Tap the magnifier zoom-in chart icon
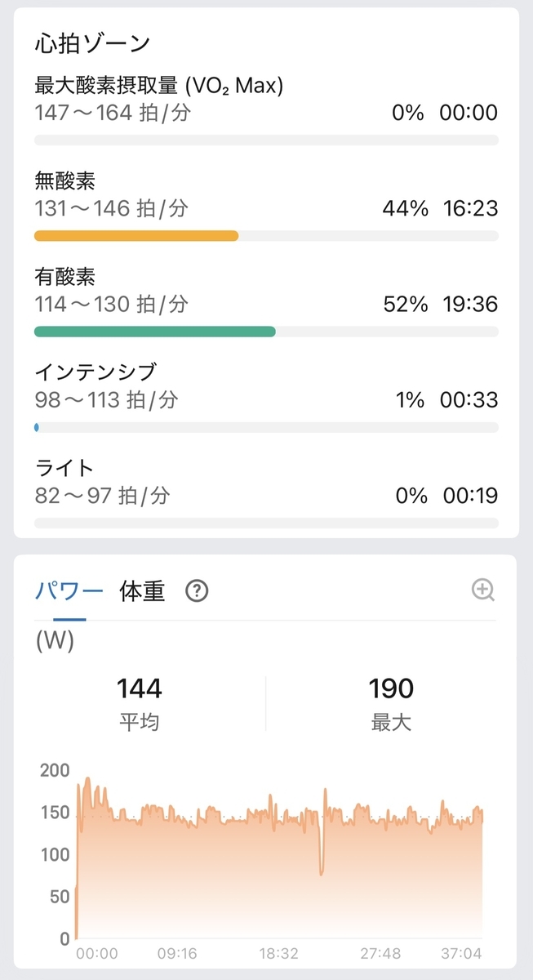This screenshot has height=980, width=533. [483, 590]
